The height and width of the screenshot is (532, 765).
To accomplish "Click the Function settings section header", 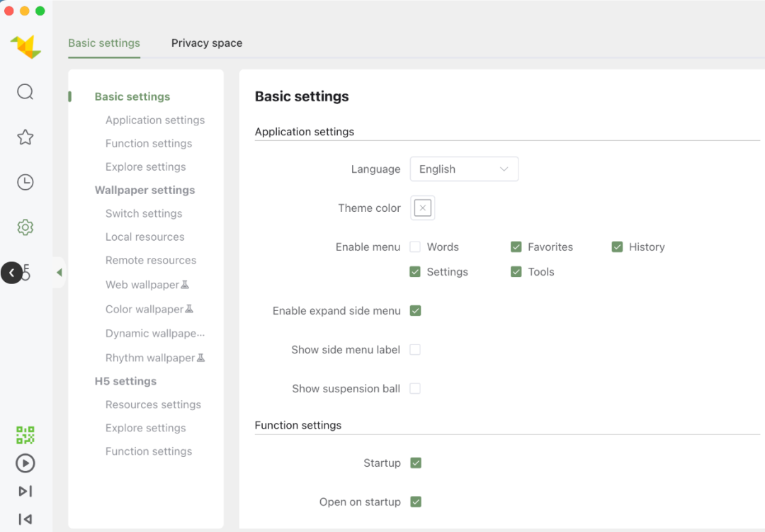I will point(298,425).
